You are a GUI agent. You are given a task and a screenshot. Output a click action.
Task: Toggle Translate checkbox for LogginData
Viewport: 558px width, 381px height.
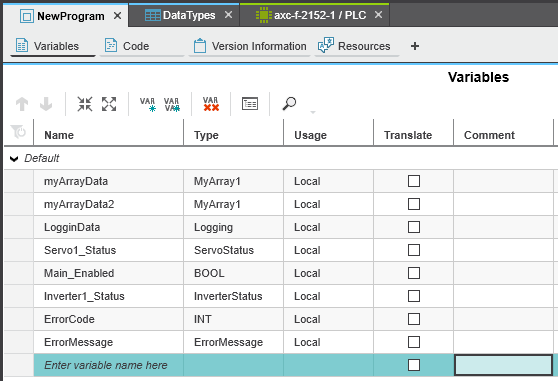point(414,227)
